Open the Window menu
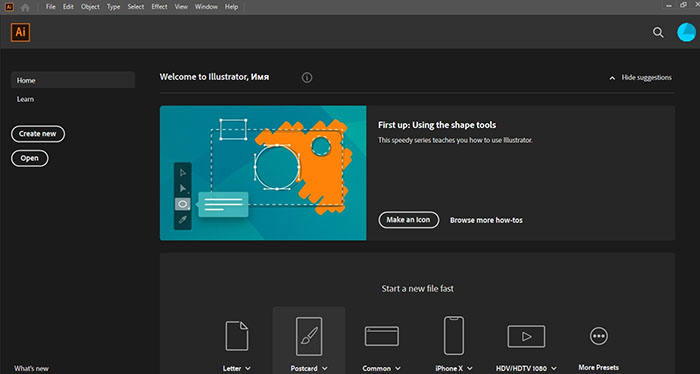This screenshot has width=700, height=374. [206, 7]
